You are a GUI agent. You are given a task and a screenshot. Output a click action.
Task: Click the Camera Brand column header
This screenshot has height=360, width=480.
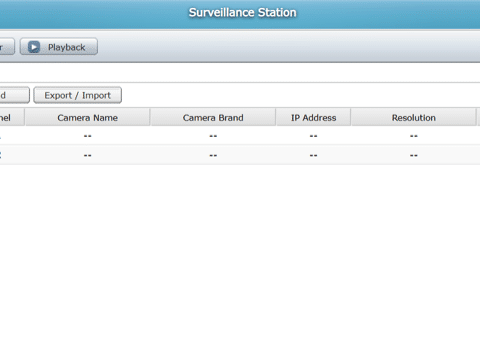point(213,118)
